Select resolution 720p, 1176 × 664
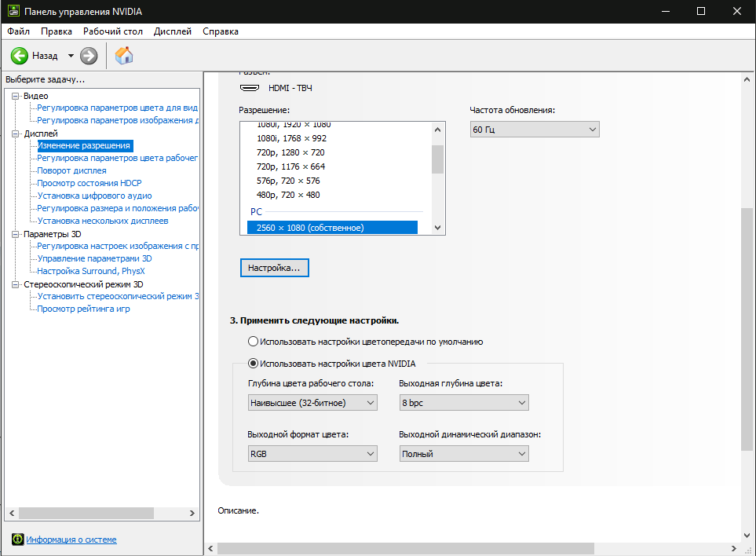756x556 pixels. point(290,166)
